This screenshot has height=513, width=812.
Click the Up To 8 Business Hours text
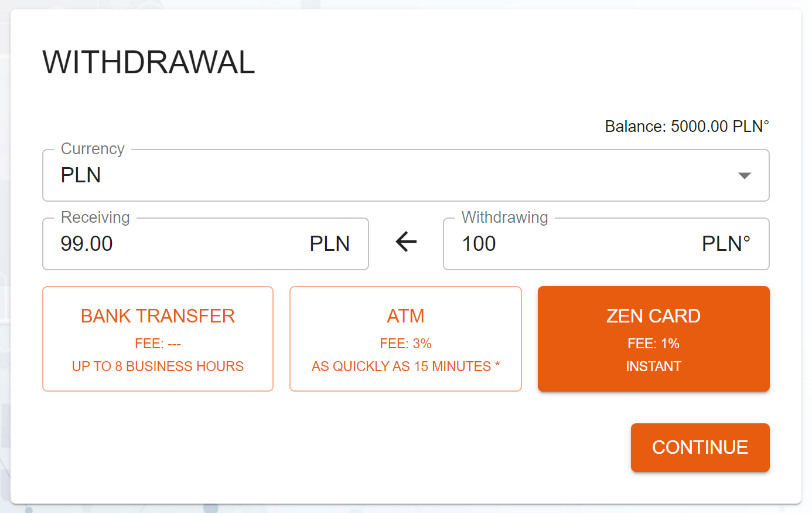158,366
